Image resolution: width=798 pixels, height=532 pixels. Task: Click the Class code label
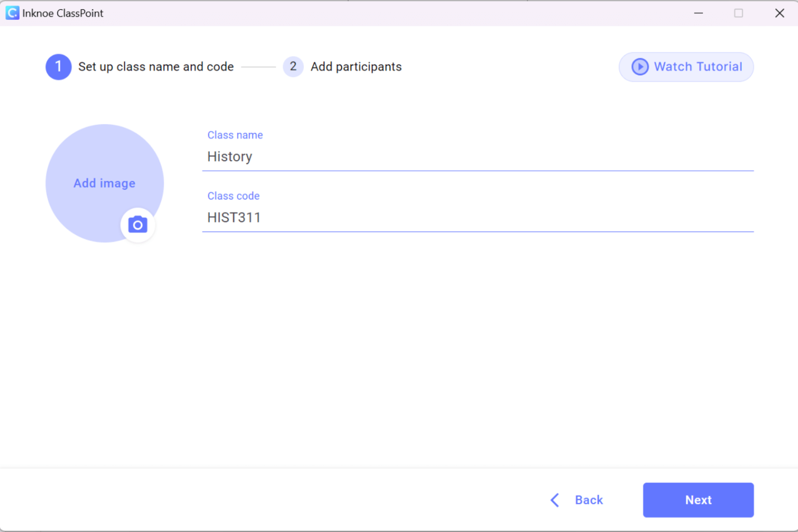pyautogui.click(x=233, y=196)
